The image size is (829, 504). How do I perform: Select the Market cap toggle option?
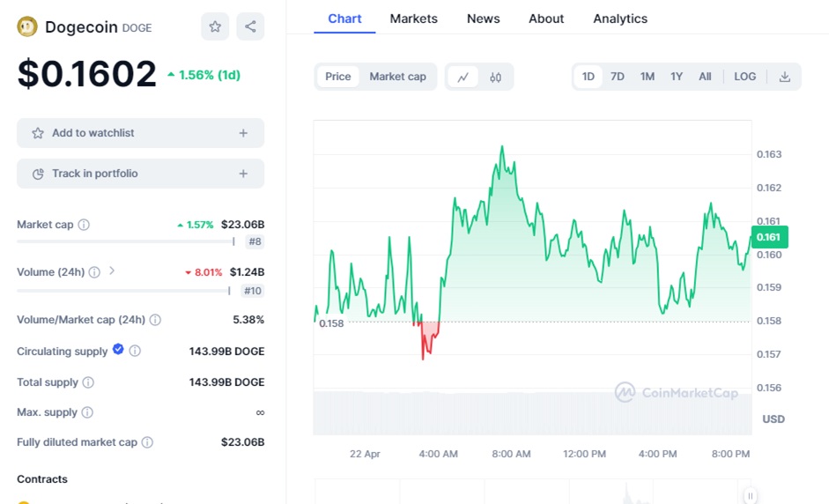click(x=397, y=77)
